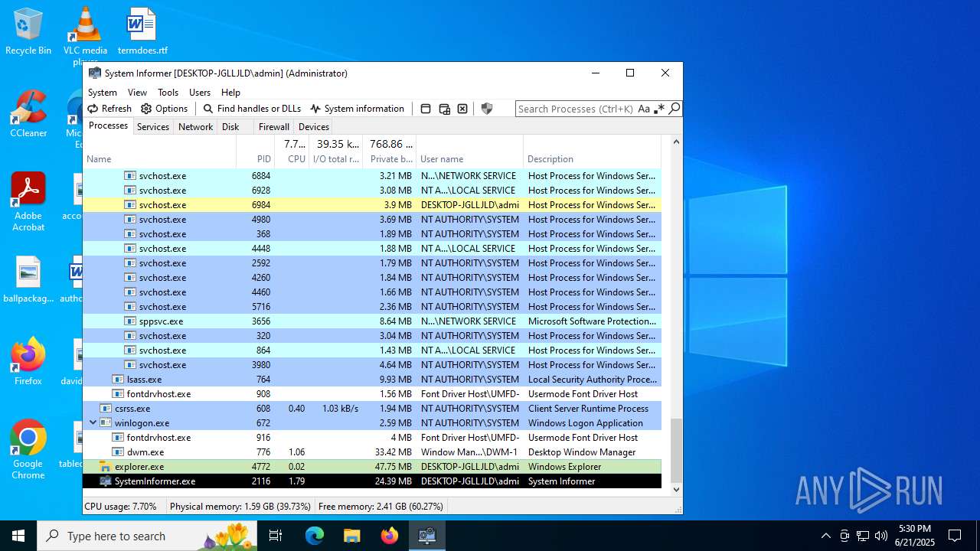
Task: Click the explorer.exe folder icon
Action: click(x=106, y=467)
